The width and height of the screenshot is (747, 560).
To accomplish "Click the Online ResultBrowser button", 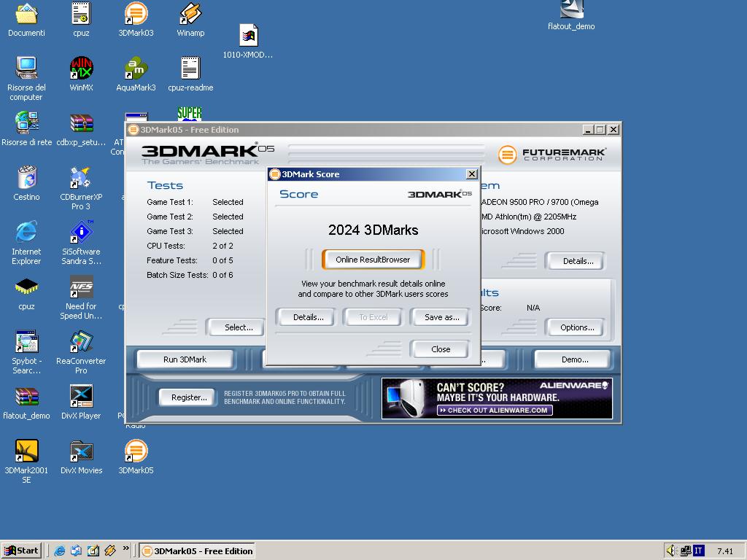I will (x=373, y=260).
